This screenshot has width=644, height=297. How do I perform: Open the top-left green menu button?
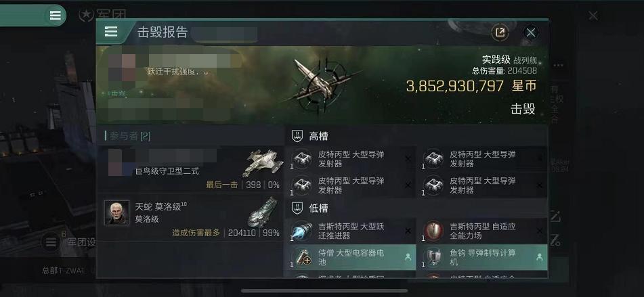pos(55,16)
